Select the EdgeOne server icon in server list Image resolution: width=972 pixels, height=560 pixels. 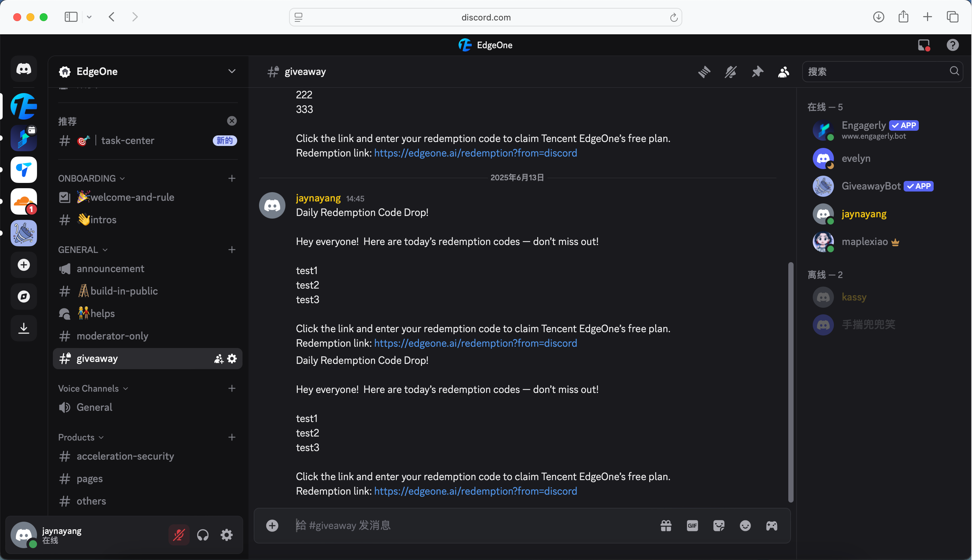24,106
